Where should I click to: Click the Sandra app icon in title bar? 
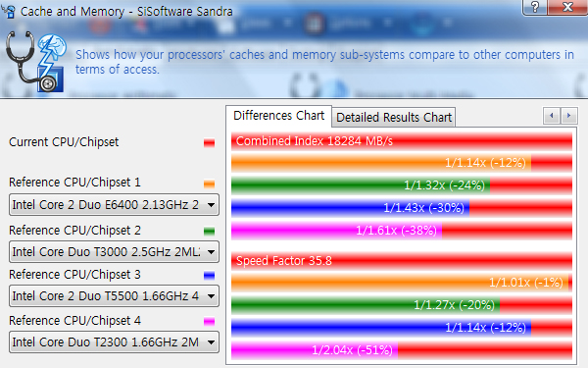click(9, 11)
